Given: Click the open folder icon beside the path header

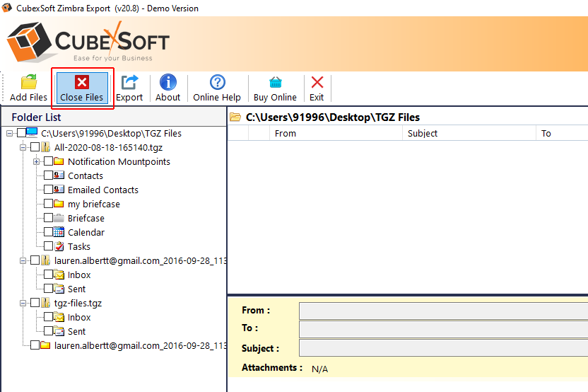Looking at the screenshot, I should click(235, 117).
